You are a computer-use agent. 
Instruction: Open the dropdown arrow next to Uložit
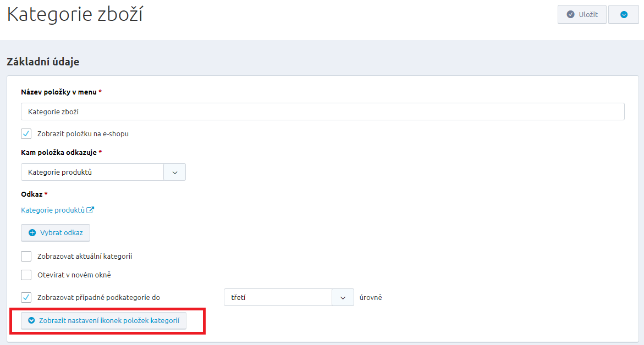624,14
